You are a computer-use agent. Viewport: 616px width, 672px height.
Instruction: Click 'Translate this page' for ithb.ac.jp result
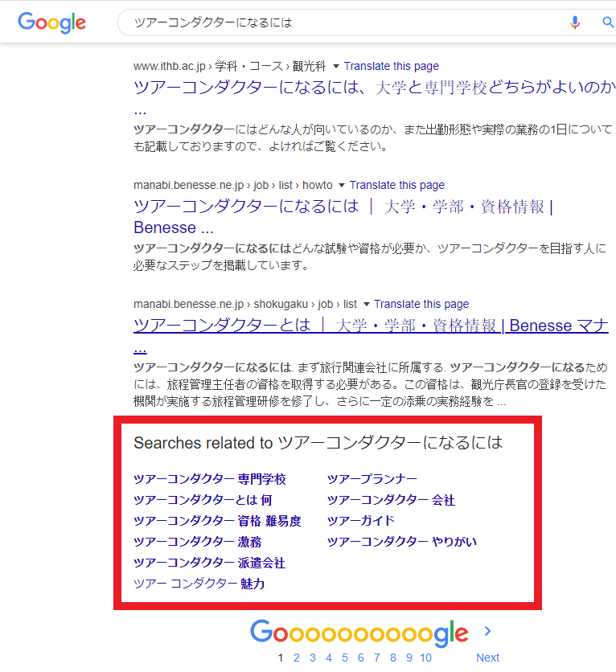tap(392, 67)
